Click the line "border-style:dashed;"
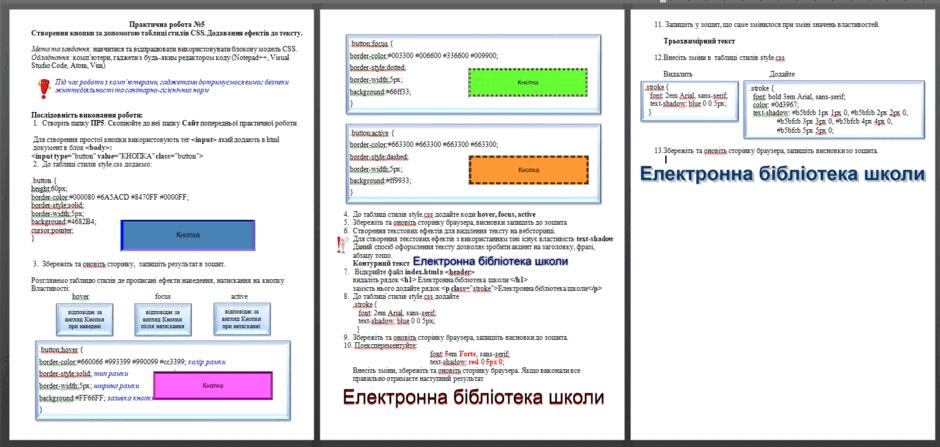The height and width of the screenshot is (447, 940). click(379, 156)
